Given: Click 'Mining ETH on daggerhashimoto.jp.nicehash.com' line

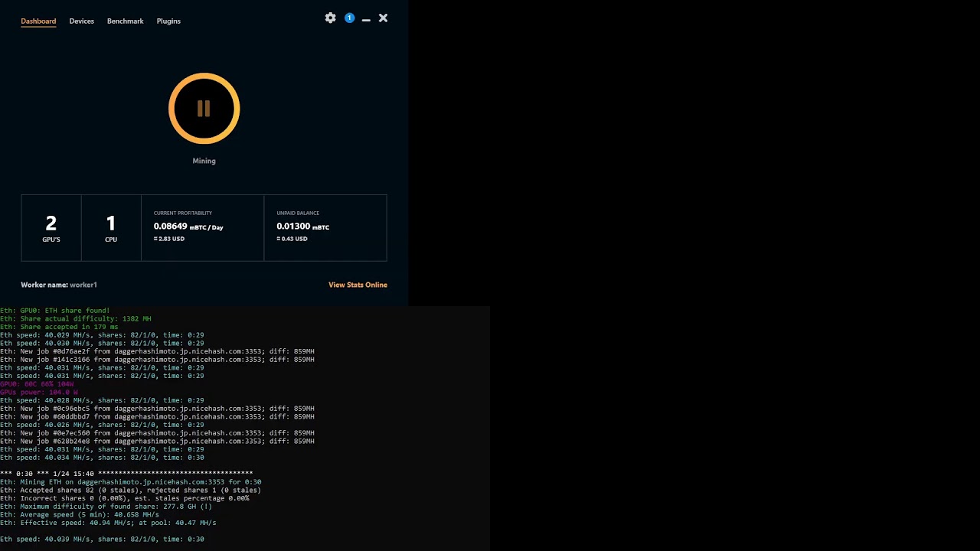Looking at the screenshot, I should coord(131,482).
